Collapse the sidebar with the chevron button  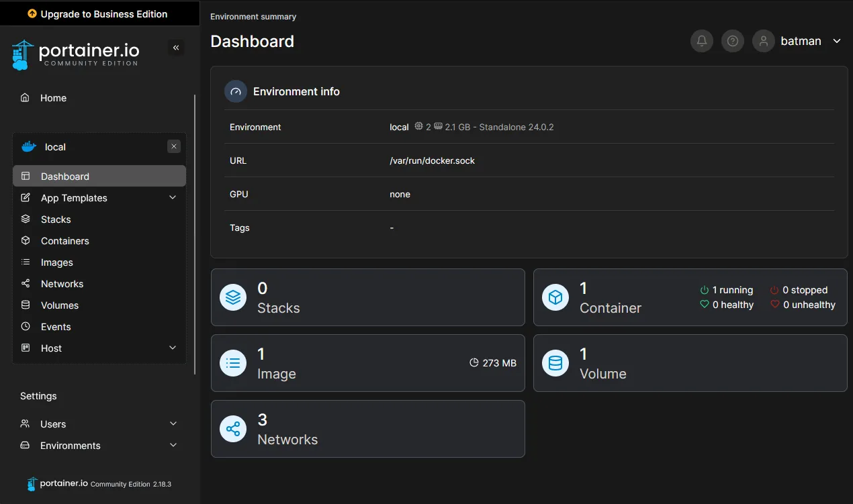click(x=176, y=47)
